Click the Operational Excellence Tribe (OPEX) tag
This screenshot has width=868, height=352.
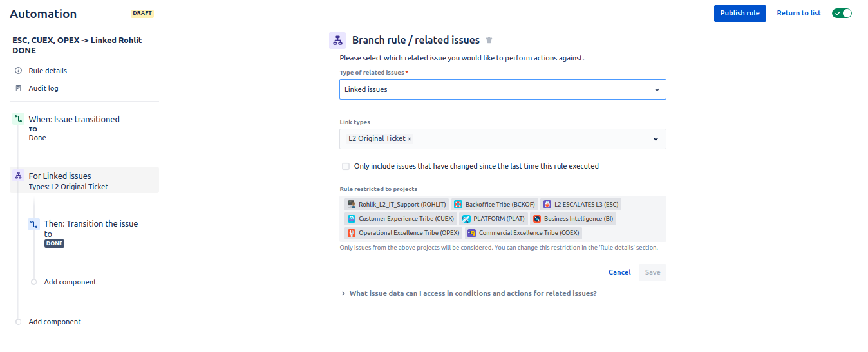coord(403,233)
